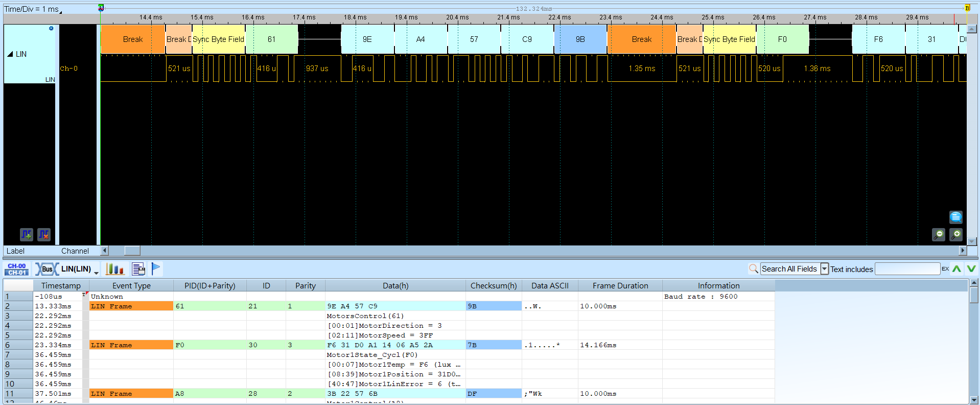The image size is (980, 405).
Task: Expand the Search All Fields dropdown
Action: 824,269
